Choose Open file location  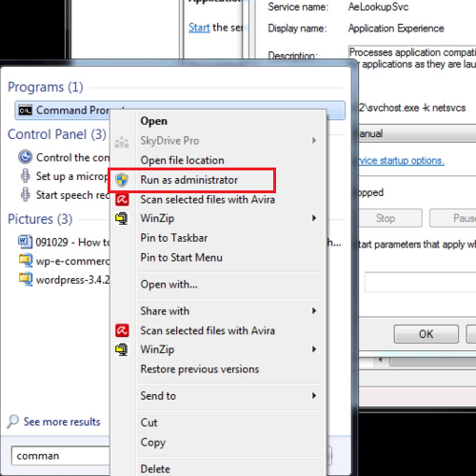coord(183,160)
